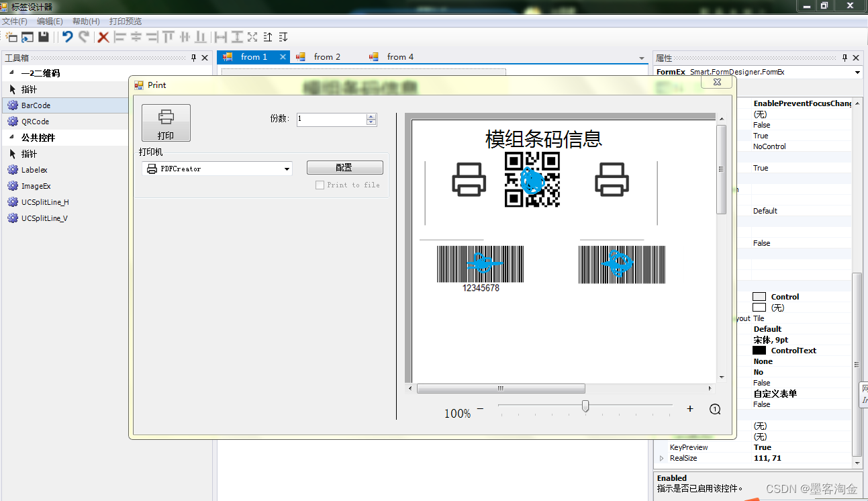Click the Save floppy disk icon
The width and height of the screenshot is (868, 501).
coord(44,37)
